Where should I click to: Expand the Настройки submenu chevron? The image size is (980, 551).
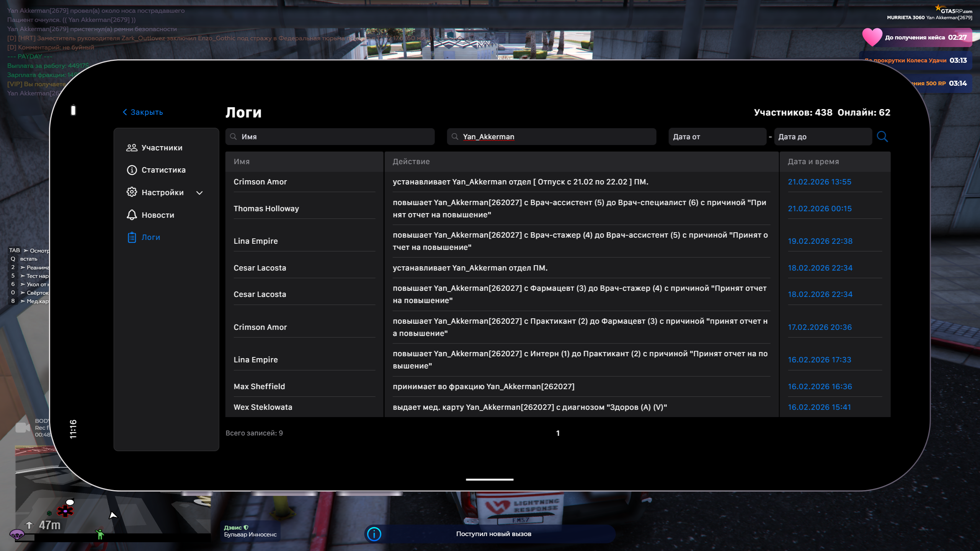[199, 192]
